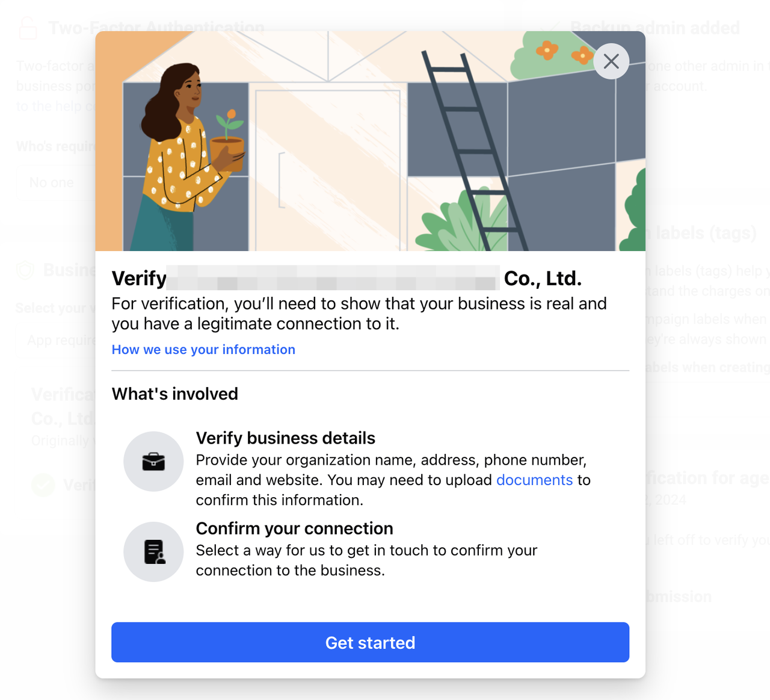Click the faded 'Backup admin added' heading
The height and width of the screenshot is (700, 770).
point(655,28)
